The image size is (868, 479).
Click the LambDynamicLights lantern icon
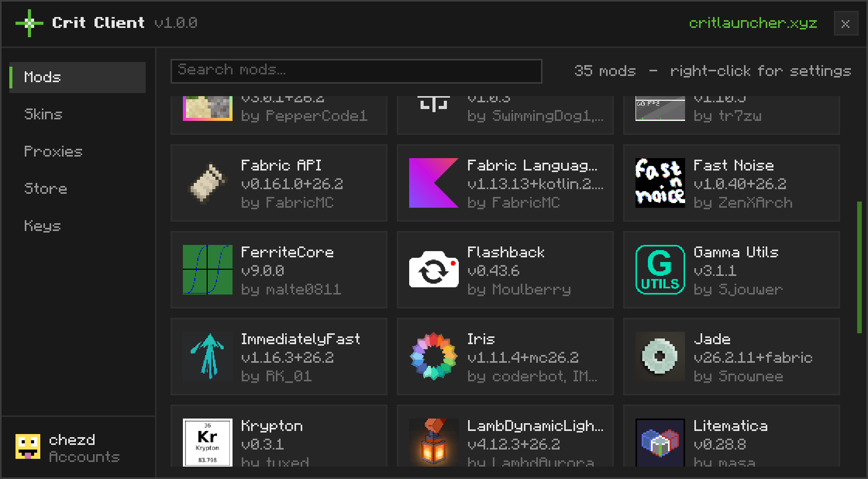pos(434,442)
